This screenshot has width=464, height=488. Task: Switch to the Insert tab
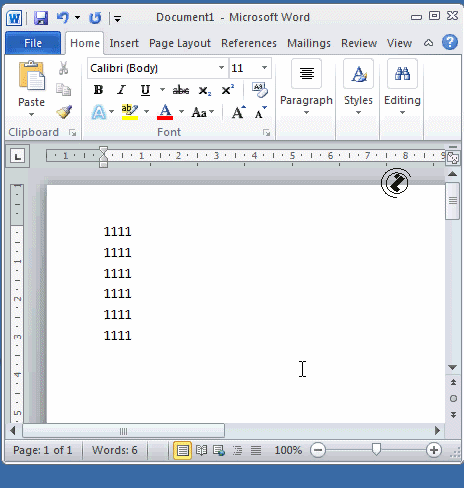pyautogui.click(x=124, y=43)
